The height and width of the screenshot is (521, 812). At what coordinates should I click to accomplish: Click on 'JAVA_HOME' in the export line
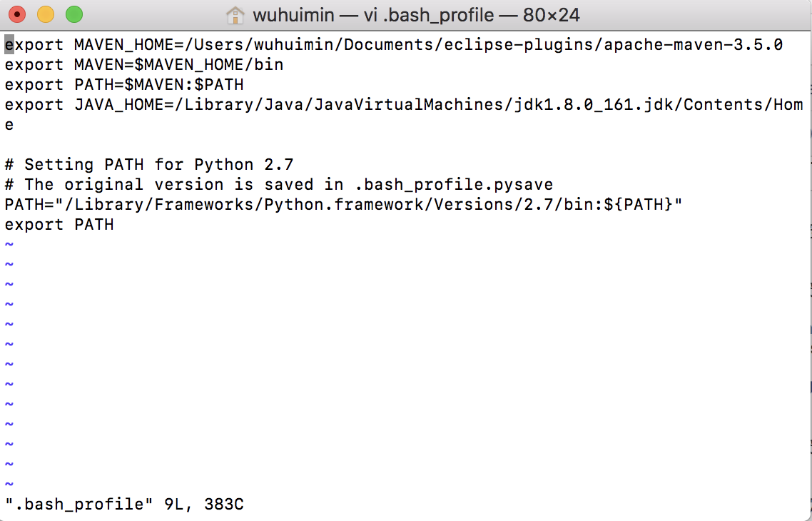(x=119, y=105)
